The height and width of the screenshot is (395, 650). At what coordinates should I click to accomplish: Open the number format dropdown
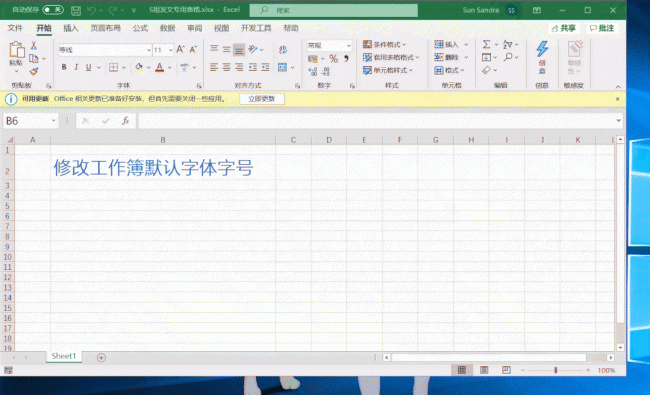click(x=349, y=45)
